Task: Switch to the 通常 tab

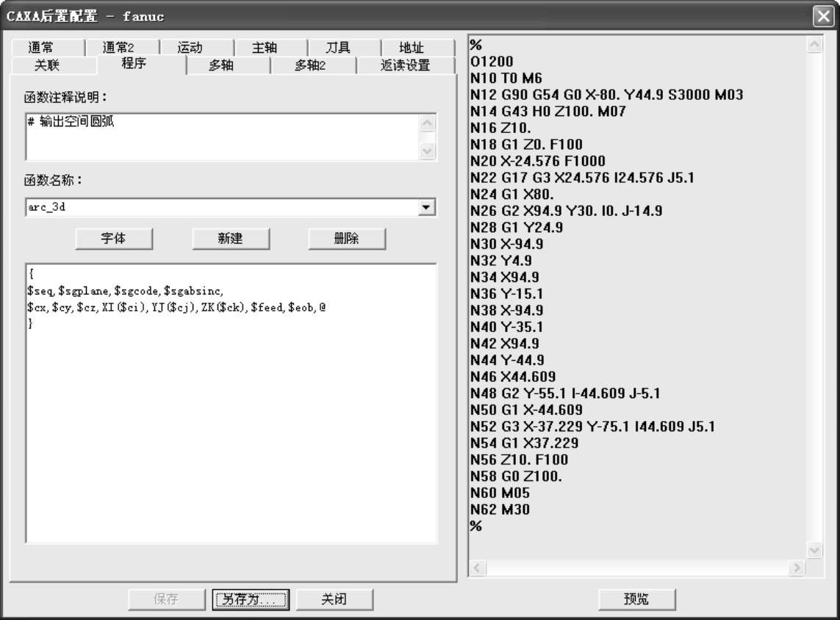Action: pyautogui.click(x=45, y=48)
